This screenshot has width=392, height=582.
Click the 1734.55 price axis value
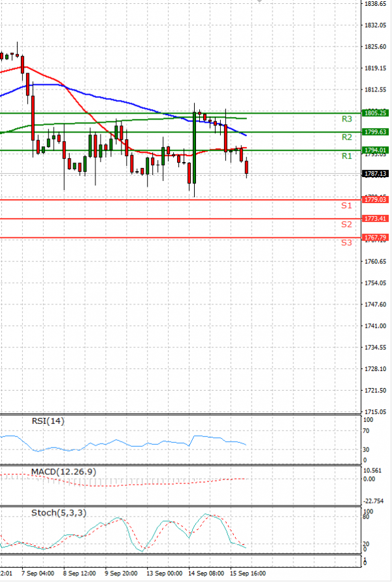tap(375, 348)
